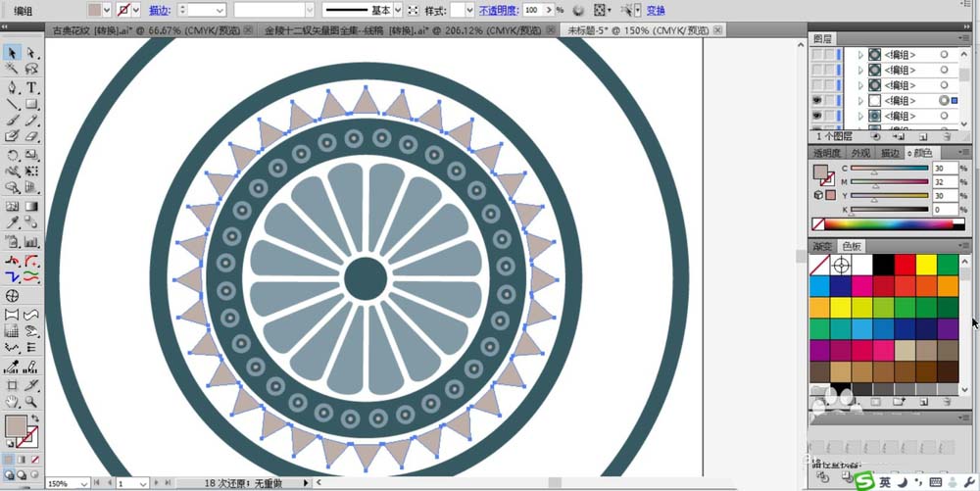Select the Rectangle tool
This screenshot has height=491, width=980.
(31, 104)
